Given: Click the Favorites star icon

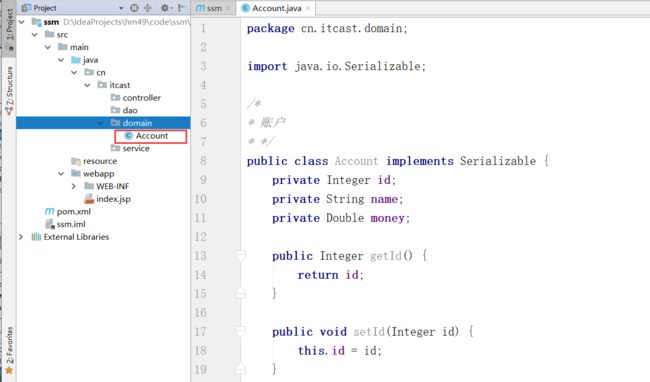Looking at the screenshot, I should (9, 370).
